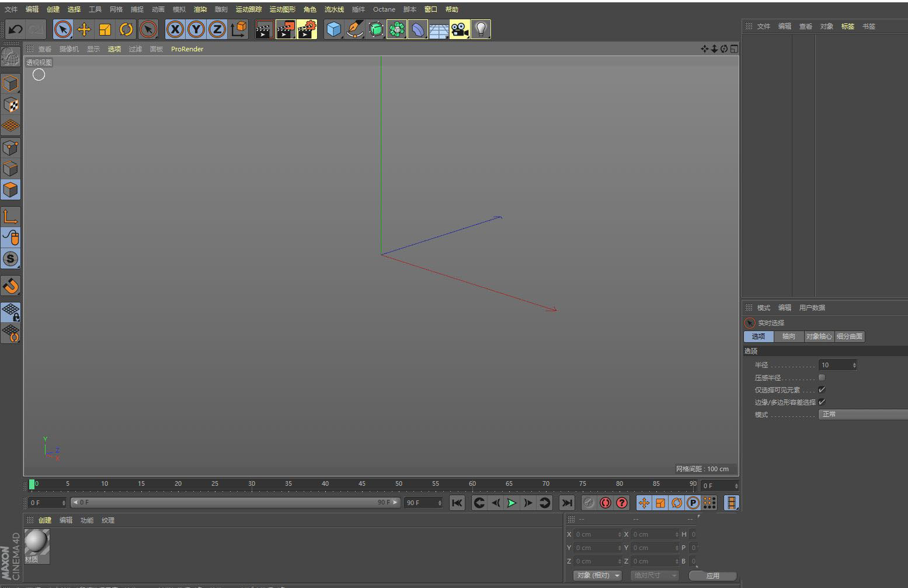Image resolution: width=908 pixels, height=588 pixels.
Task: Select the Move tool in the toolbar
Action: pyautogui.click(x=84, y=29)
